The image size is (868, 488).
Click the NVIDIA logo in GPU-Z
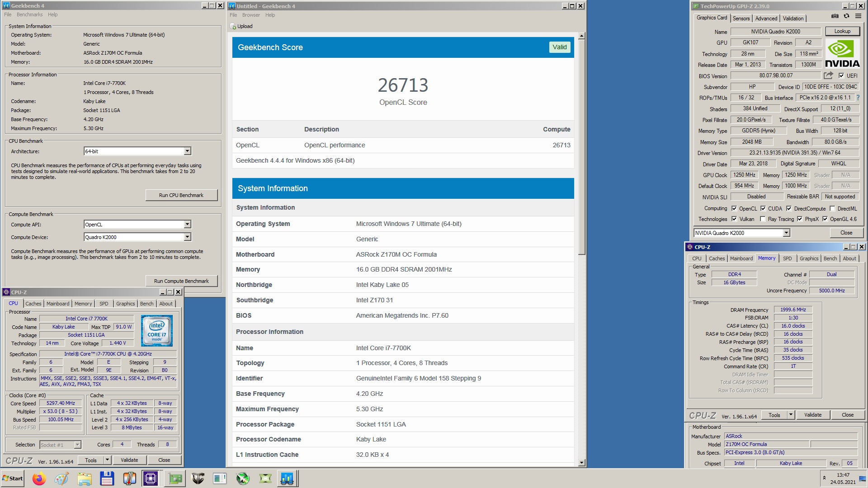coord(842,53)
